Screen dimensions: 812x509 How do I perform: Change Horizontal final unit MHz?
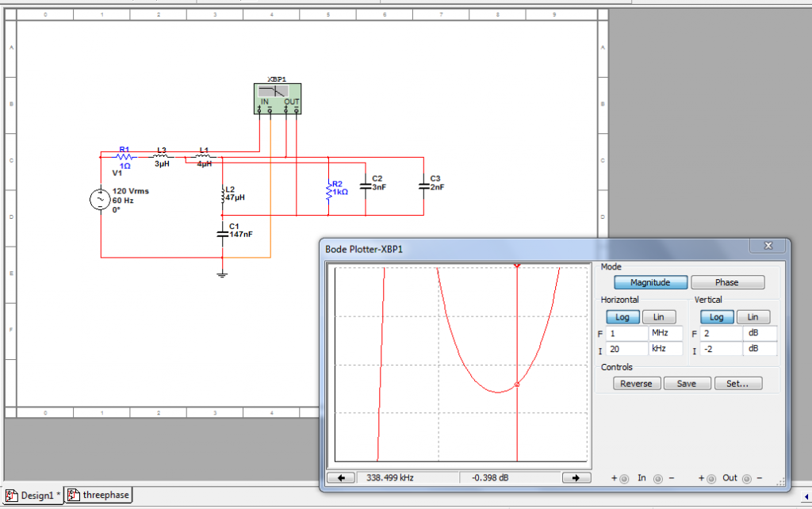tap(665, 333)
